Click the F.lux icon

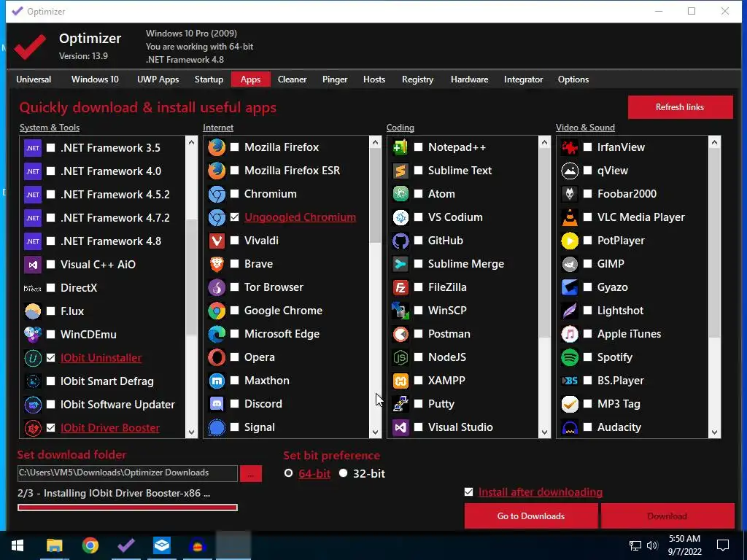tap(32, 311)
